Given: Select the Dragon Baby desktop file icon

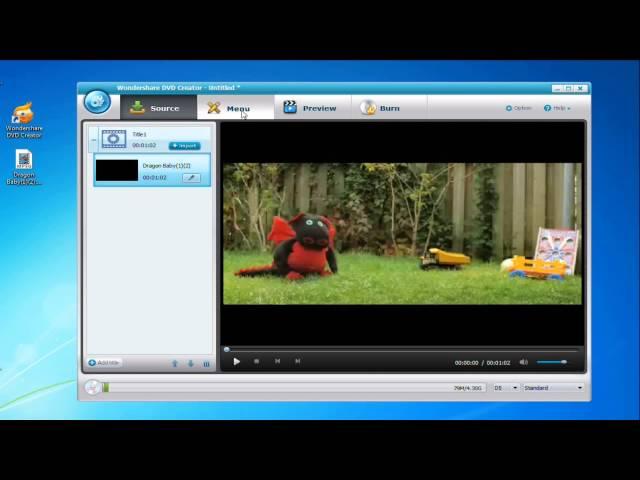Looking at the screenshot, I should click(24, 167).
